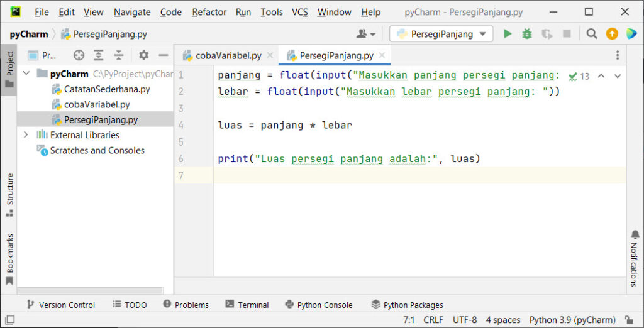Hide the Project panel with minus icon

(164, 55)
